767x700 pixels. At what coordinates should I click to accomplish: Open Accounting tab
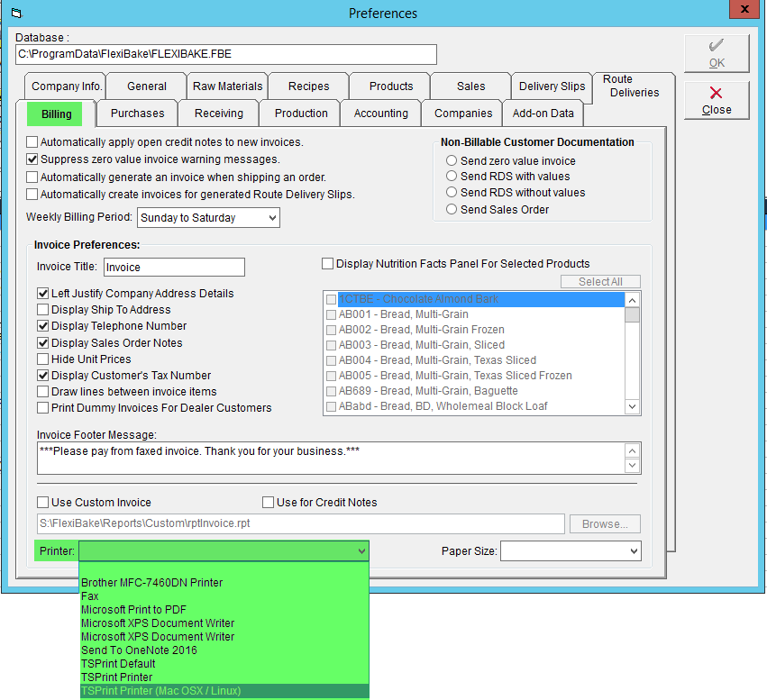(x=380, y=114)
